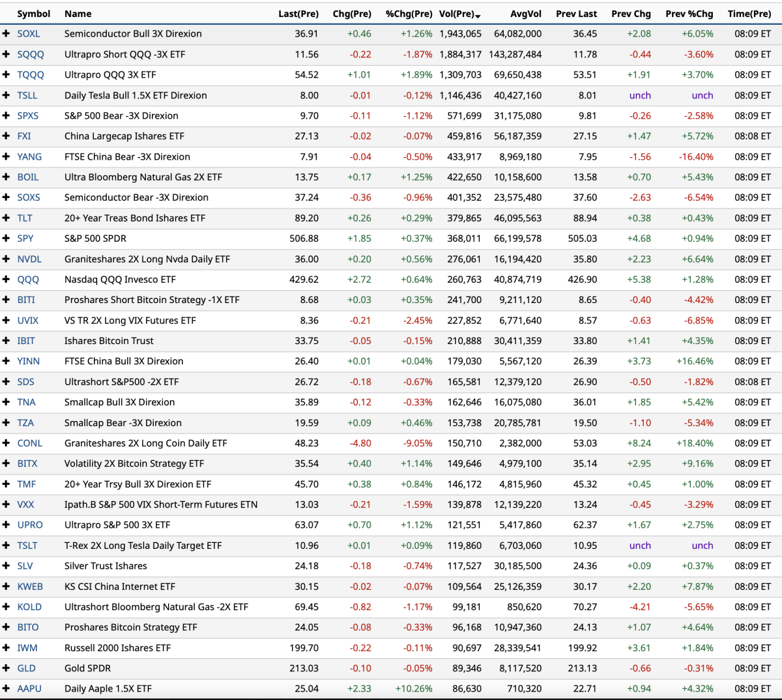Click the plus icon beside GLD

click(x=6, y=668)
